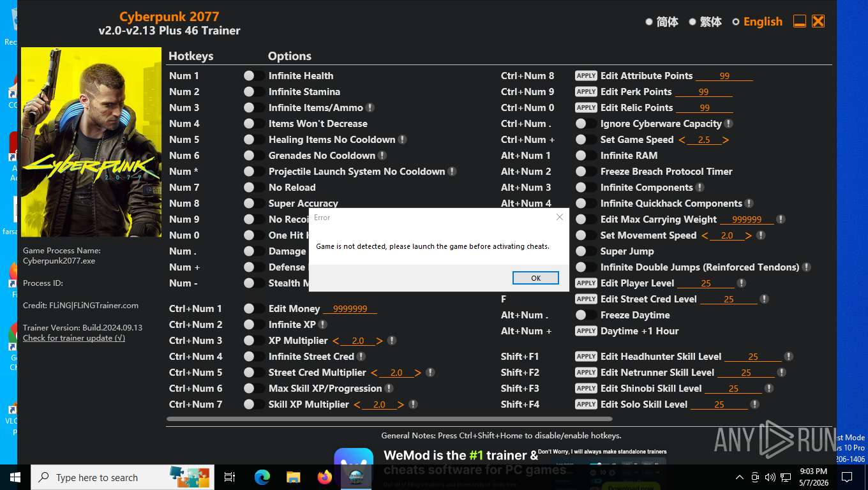
Task: Show info icon for Set Movement Speed
Action: 760,235
